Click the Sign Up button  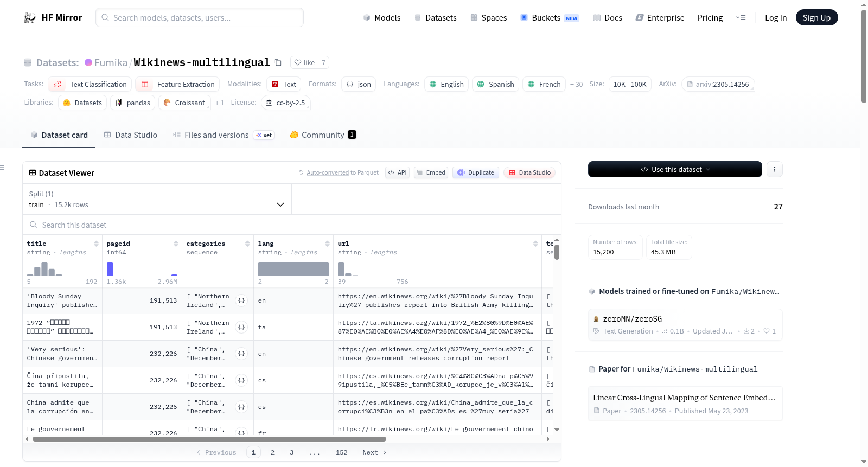816,18
